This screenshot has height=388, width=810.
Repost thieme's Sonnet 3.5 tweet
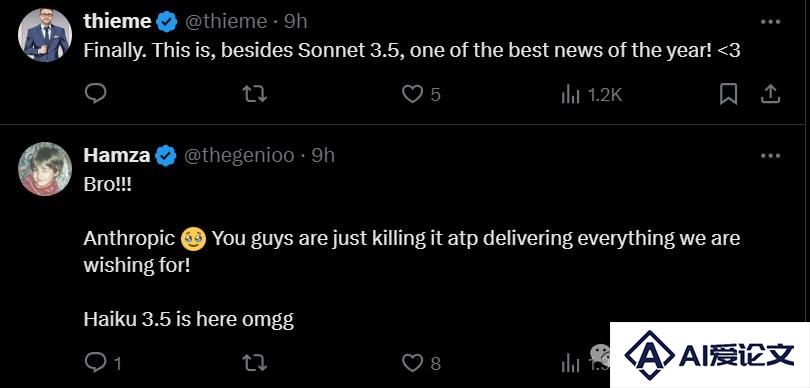tap(254, 95)
